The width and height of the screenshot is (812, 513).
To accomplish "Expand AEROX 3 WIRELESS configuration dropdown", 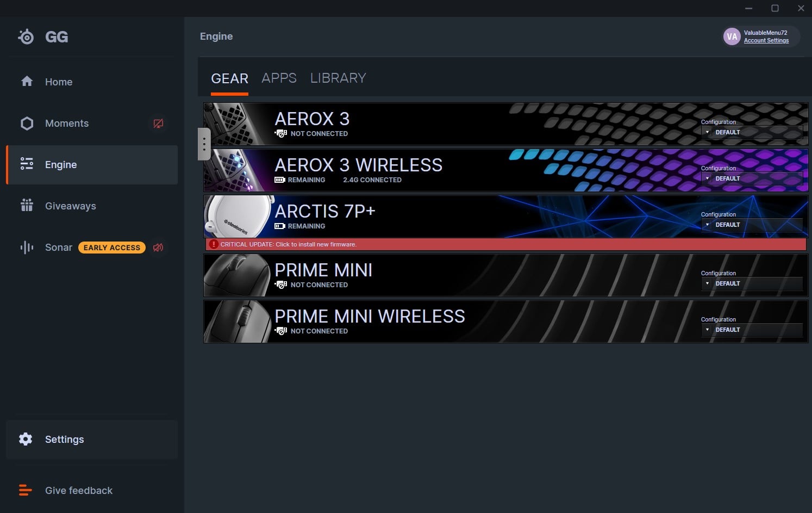I will [752, 178].
